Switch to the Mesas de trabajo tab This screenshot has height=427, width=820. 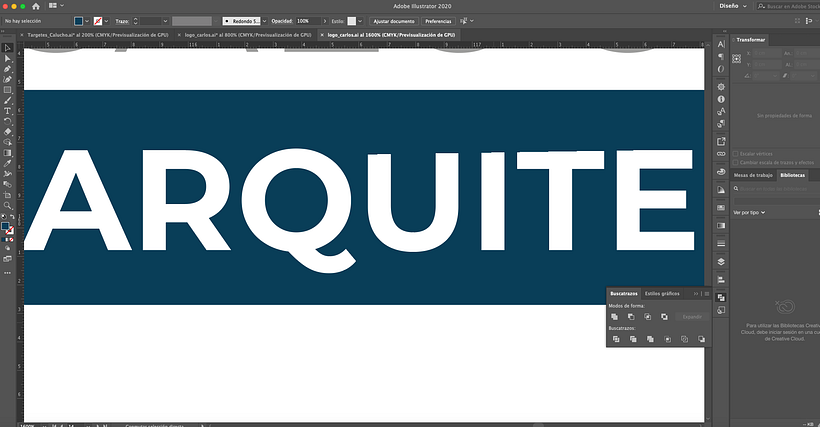pos(753,175)
